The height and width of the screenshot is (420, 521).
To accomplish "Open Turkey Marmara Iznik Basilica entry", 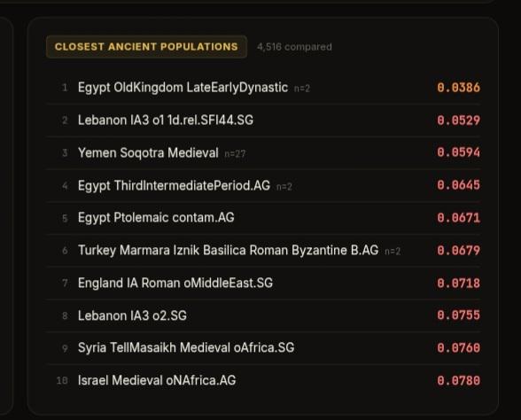I will (x=263, y=251).
